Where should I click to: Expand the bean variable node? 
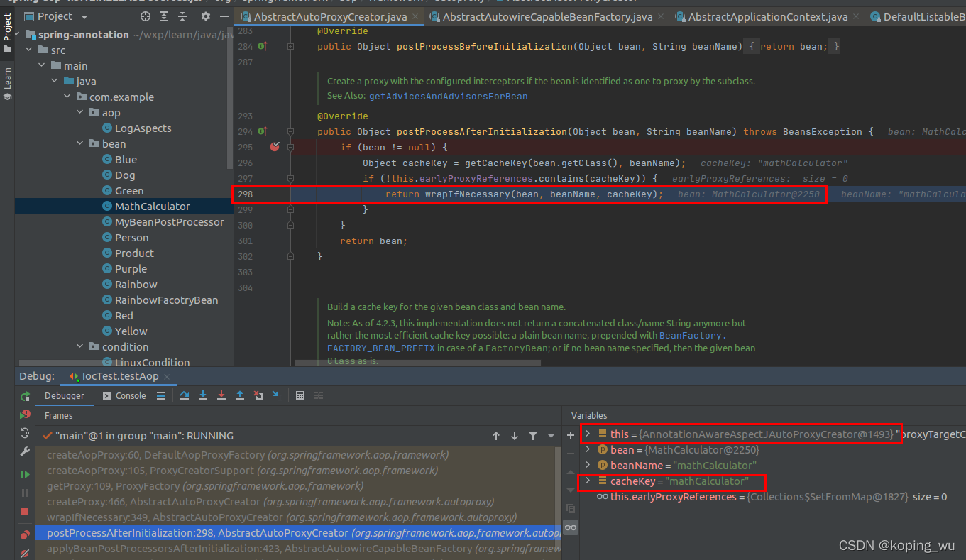pyautogui.click(x=588, y=449)
